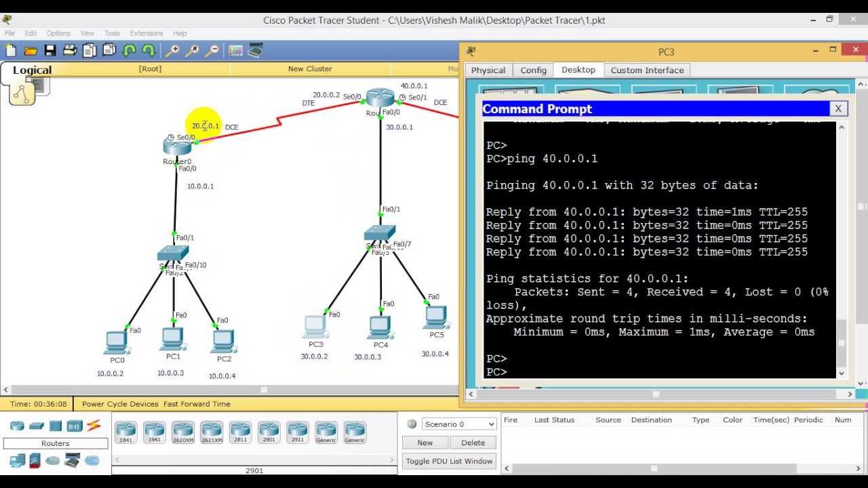Screen dimensions: 868x488
Task: Switch to the Desktop tab in PC3
Action: click(x=578, y=70)
